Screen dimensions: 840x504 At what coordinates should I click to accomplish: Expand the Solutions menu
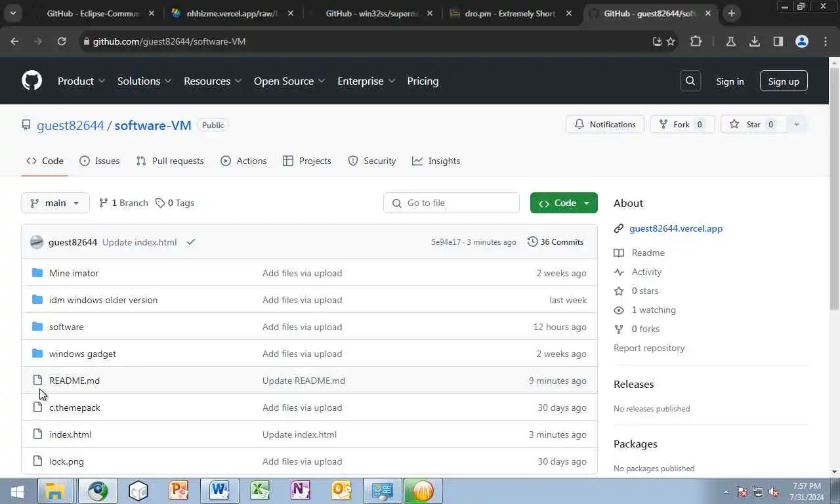point(144,81)
